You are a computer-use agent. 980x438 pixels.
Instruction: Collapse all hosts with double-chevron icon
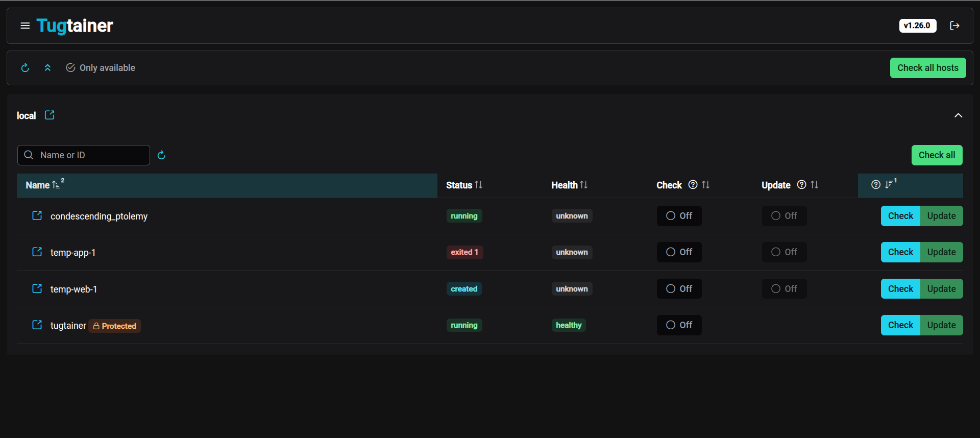(47, 68)
